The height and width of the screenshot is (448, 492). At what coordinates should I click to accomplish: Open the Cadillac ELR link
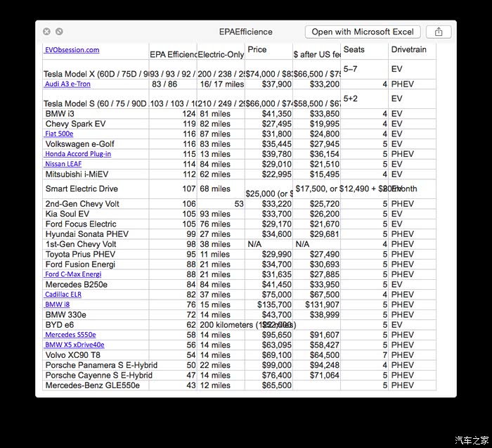tap(63, 295)
